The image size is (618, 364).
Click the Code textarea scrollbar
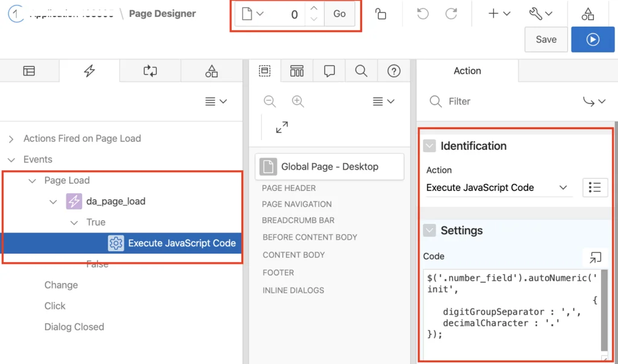click(604, 310)
